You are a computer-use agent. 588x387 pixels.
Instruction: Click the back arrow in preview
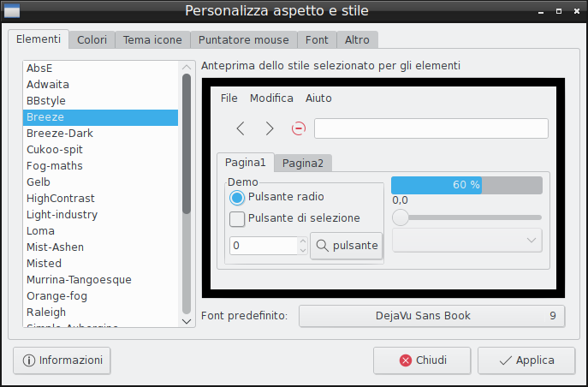tap(241, 128)
